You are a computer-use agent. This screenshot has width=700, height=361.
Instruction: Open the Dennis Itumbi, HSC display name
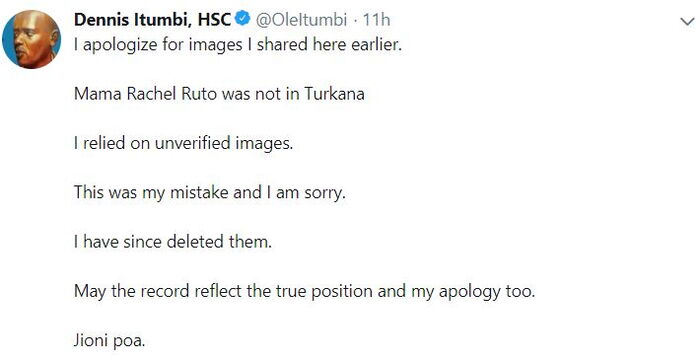153,20
